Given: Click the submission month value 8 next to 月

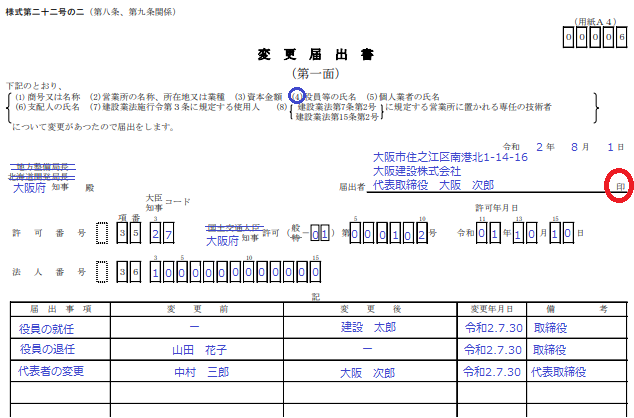Looking at the screenshot, I should click(x=574, y=147).
